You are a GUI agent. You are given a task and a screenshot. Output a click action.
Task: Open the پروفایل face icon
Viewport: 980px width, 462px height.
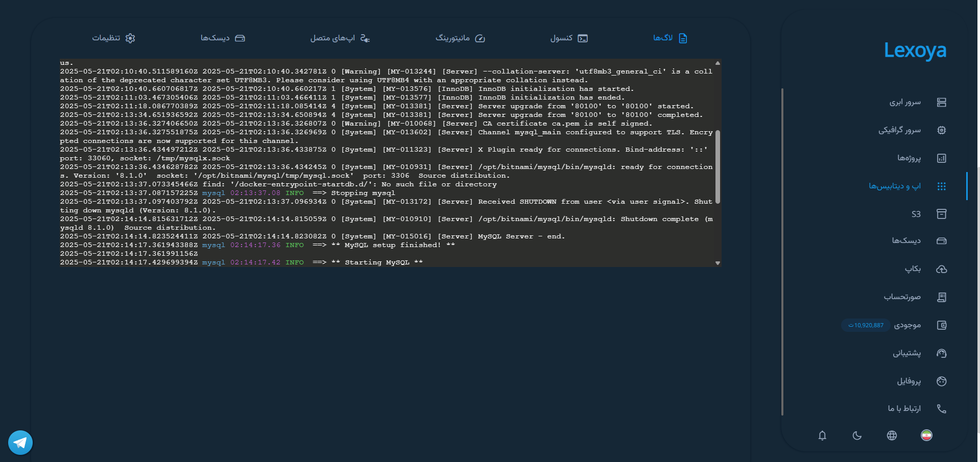pos(942,381)
